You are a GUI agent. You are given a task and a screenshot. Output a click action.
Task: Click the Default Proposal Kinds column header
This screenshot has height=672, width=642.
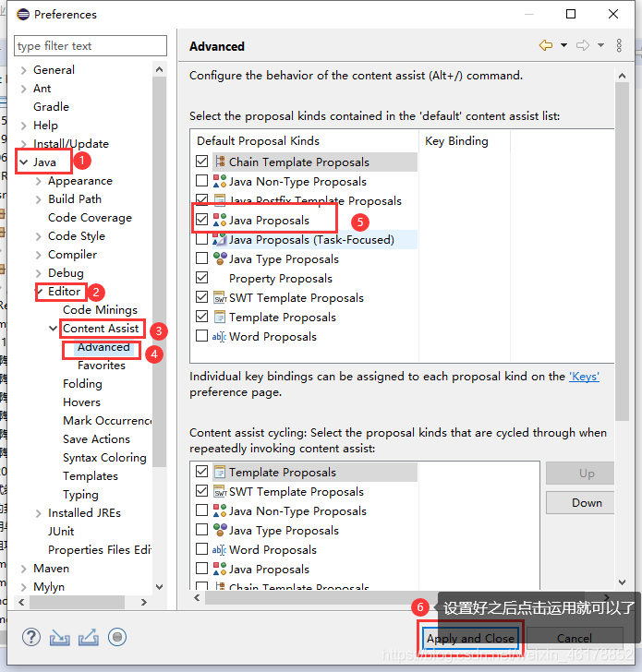(305, 141)
